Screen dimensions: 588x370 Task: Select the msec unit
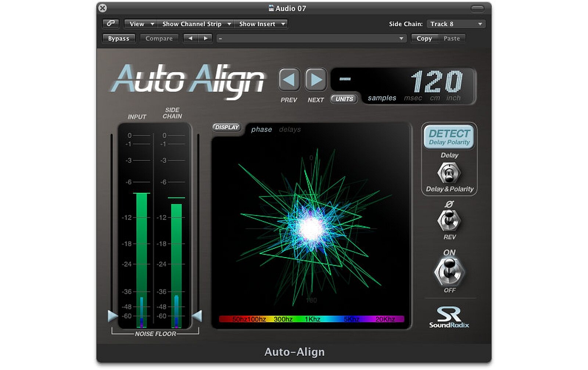413,98
